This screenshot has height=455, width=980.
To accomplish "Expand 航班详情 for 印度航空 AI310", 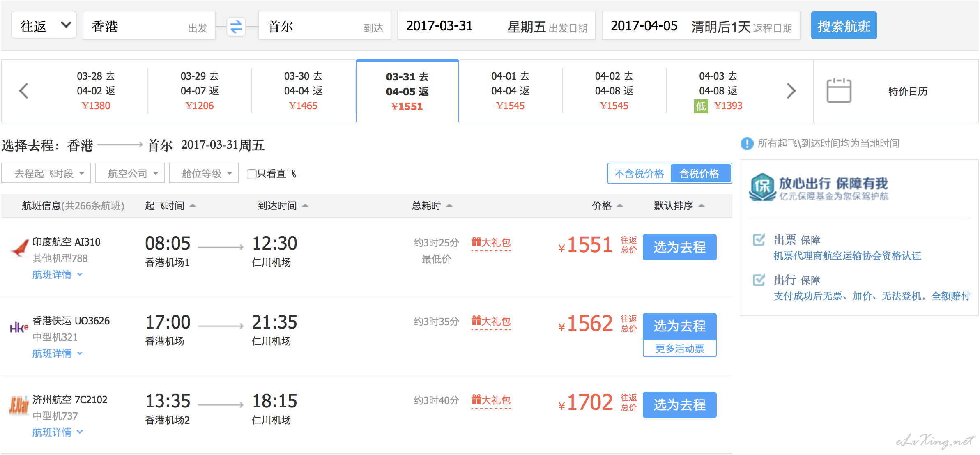I will tap(58, 275).
